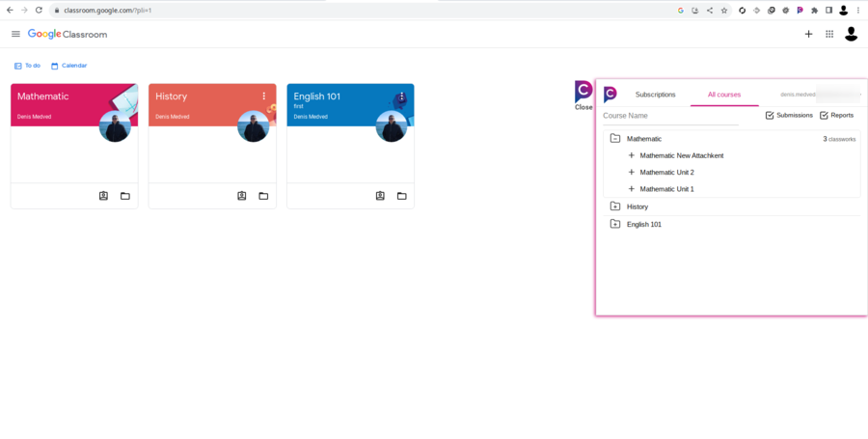The image size is (868, 439).
Task: Click the denis.medved account email in the panel
Action: 798,95
